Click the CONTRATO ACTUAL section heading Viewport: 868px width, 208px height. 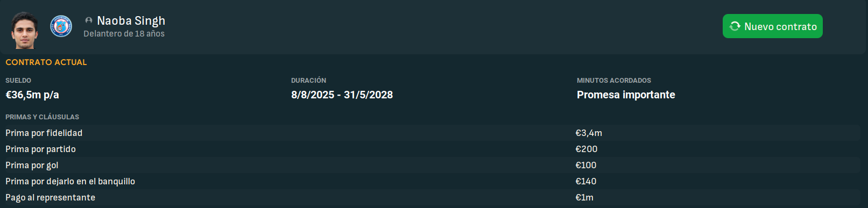pos(46,62)
